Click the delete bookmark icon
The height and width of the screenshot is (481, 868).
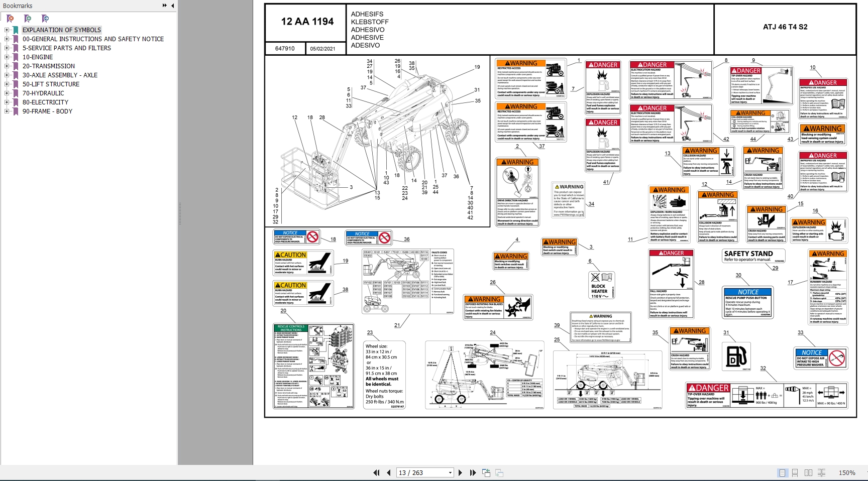(x=10, y=19)
